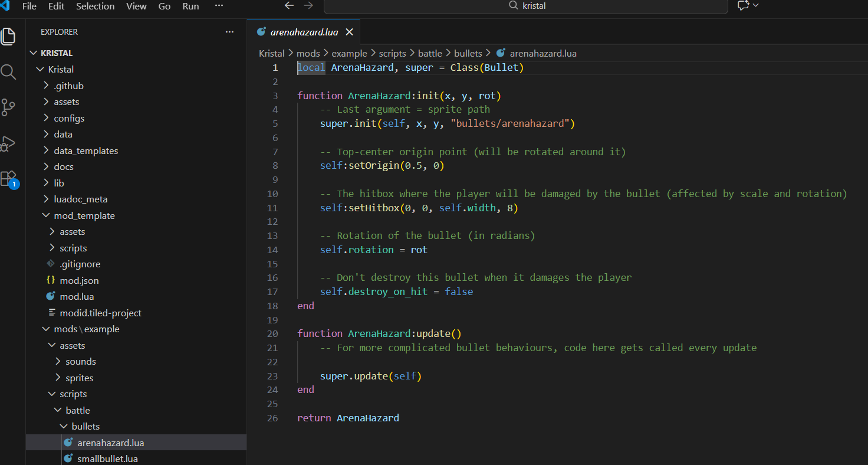Open Explorer's Views and More Actions ellipsis

(229, 32)
